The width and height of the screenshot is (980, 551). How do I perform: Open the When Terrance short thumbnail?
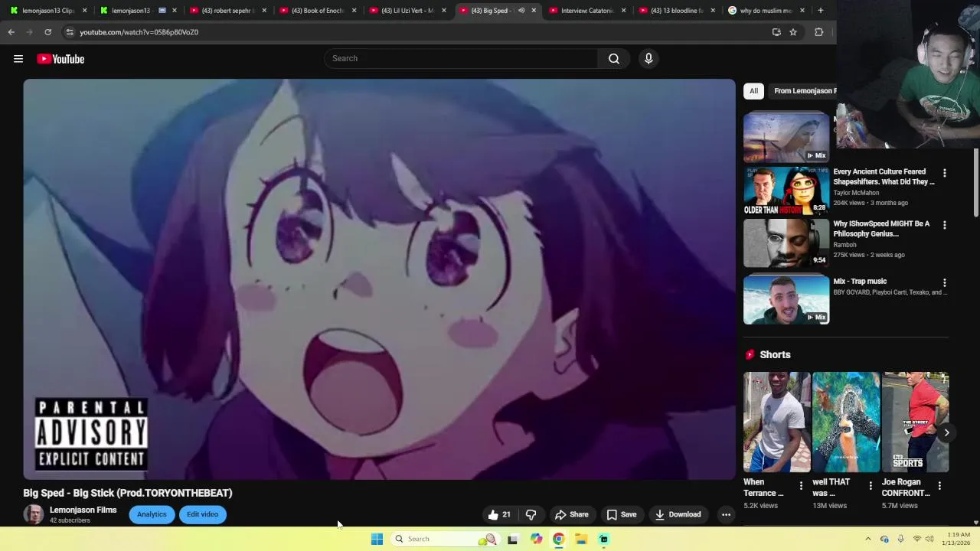pos(776,422)
